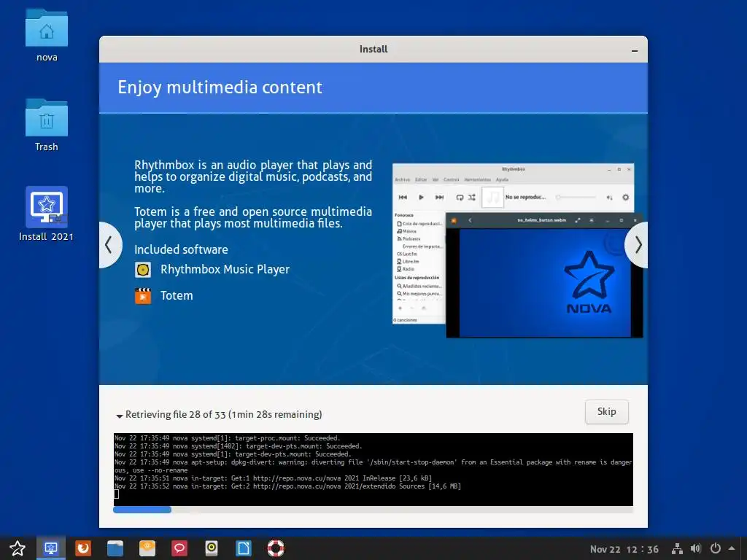Open the power menu tray icon
747x560 pixels.
click(x=715, y=549)
